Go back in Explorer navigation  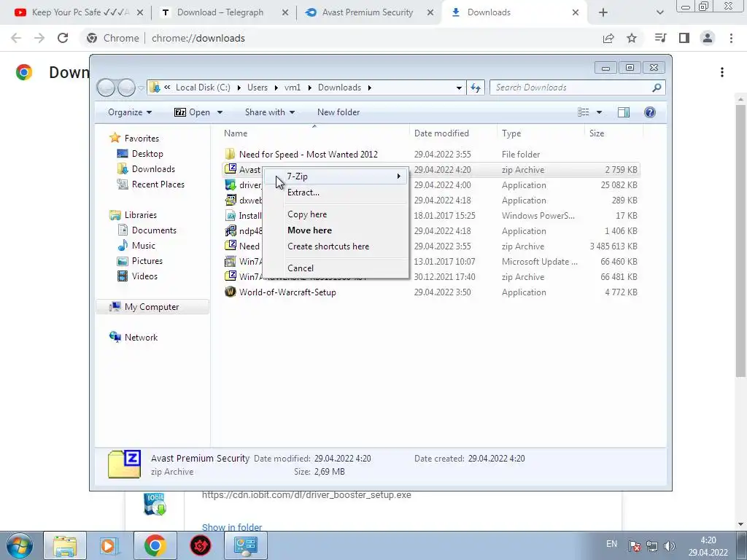pyautogui.click(x=106, y=87)
